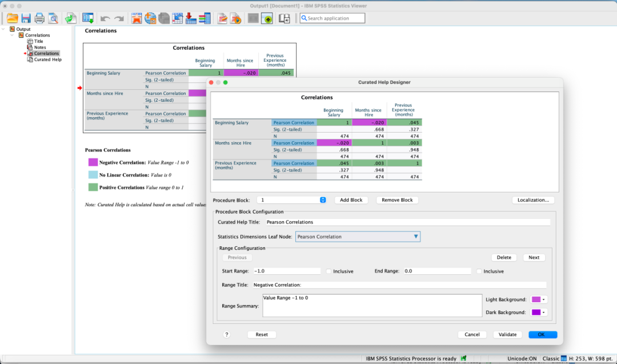The height and width of the screenshot is (364, 617).
Task: Click the AI book toolbar icon
Action: pyautogui.click(x=284, y=18)
